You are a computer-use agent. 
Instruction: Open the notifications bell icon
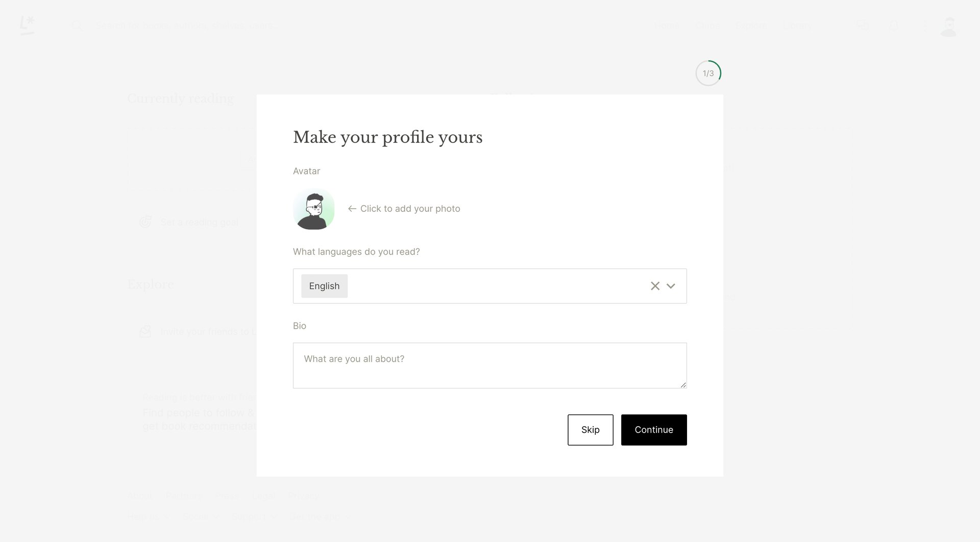point(894,25)
